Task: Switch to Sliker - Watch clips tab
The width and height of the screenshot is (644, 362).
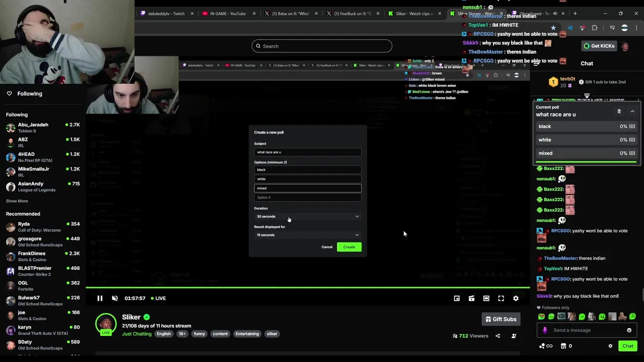Action: 415,14
